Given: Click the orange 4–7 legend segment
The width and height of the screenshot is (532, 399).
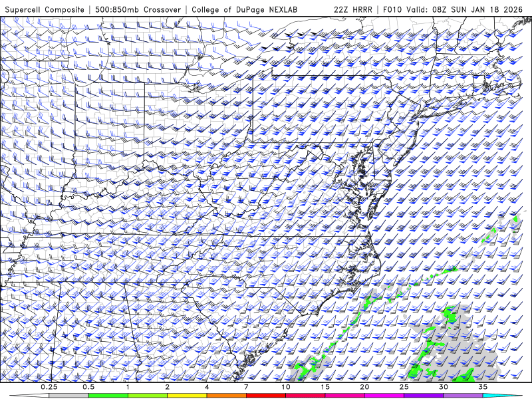Looking at the screenshot, I should click(x=226, y=396).
